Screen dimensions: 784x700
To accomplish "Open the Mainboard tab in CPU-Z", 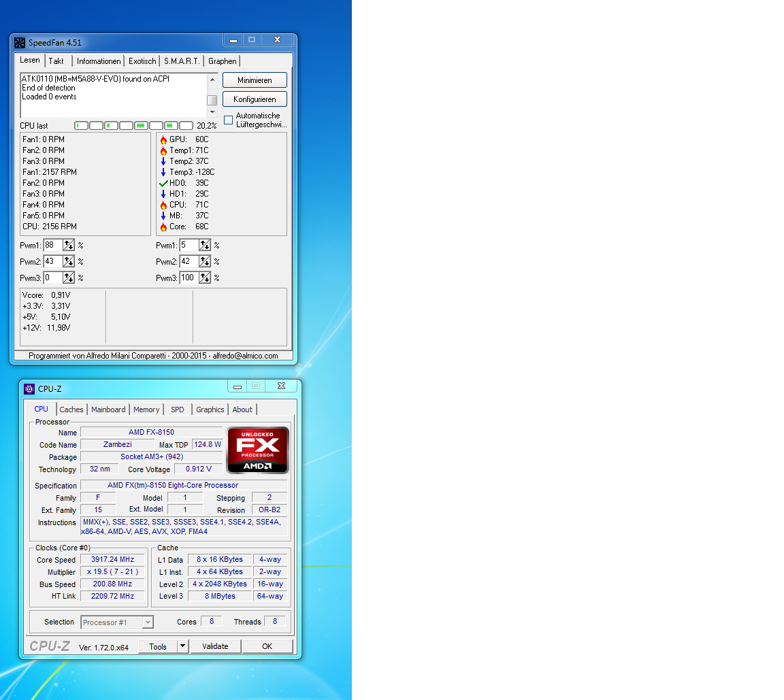I will point(108,410).
